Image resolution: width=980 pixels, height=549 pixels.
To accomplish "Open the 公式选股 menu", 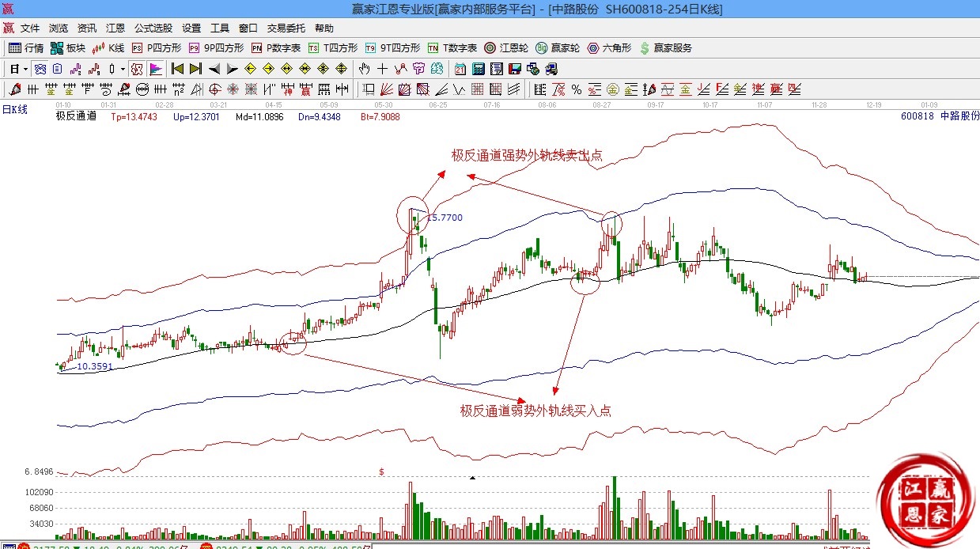I will tap(153, 28).
